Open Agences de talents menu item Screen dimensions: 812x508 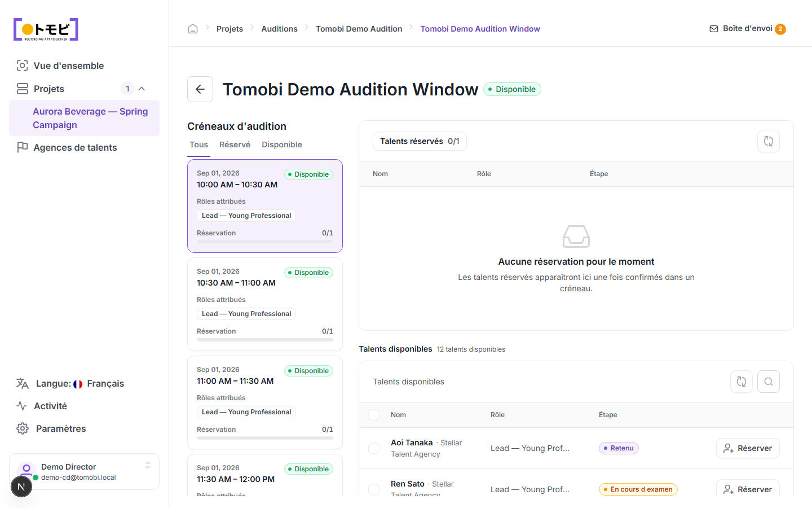(x=84, y=147)
